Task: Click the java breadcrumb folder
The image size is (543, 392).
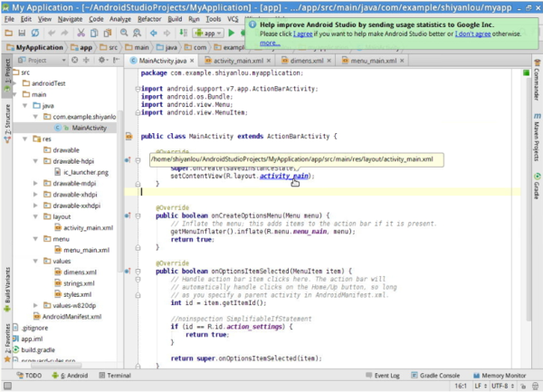Action: pos(167,47)
